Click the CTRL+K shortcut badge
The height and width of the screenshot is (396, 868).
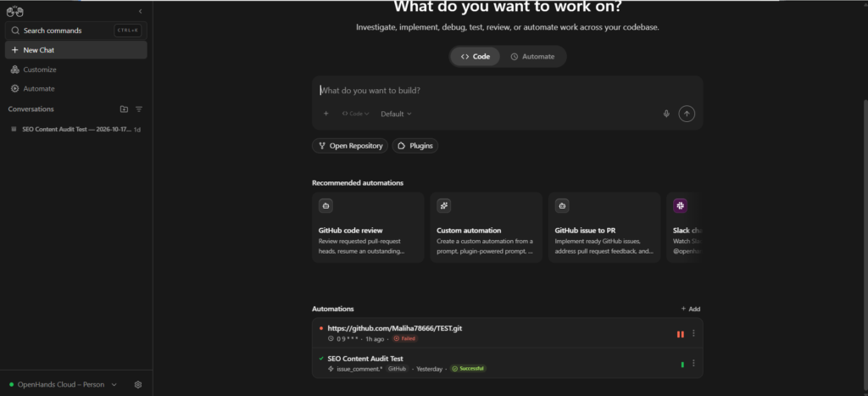coord(128,31)
